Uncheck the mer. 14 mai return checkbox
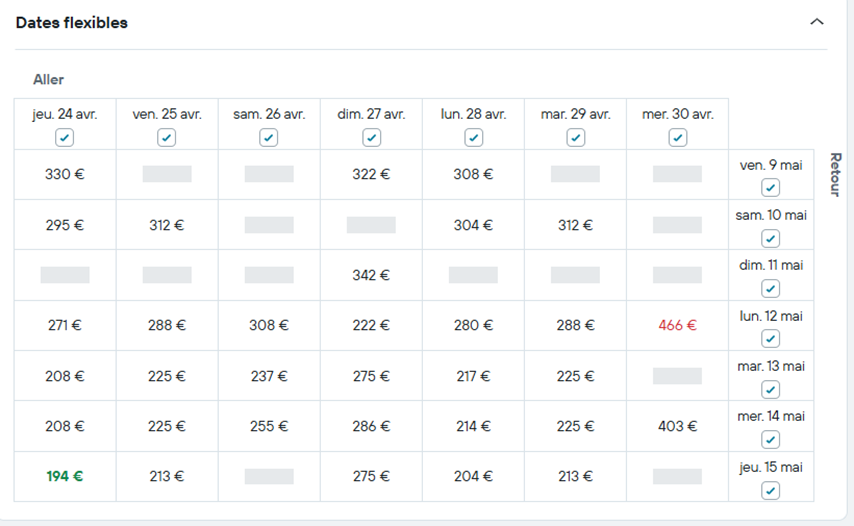The width and height of the screenshot is (854, 526). click(x=770, y=439)
